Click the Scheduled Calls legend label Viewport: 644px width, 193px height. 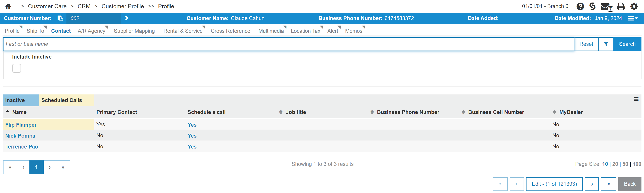click(66, 100)
